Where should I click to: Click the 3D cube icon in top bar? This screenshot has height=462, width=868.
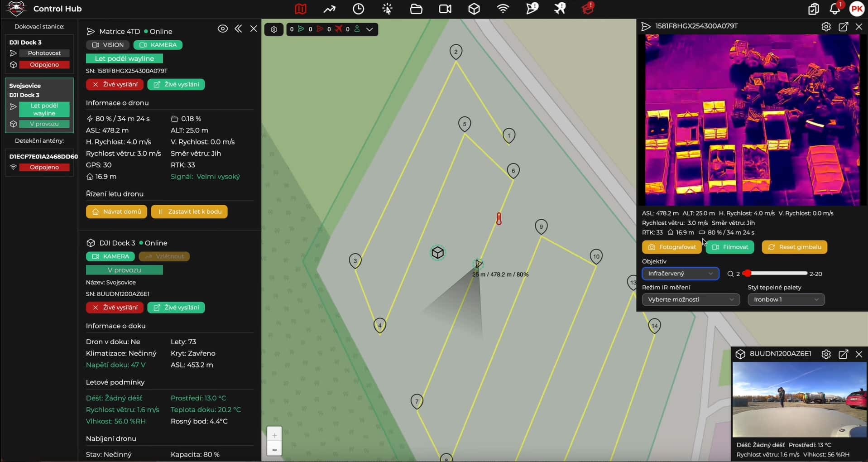click(474, 9)
